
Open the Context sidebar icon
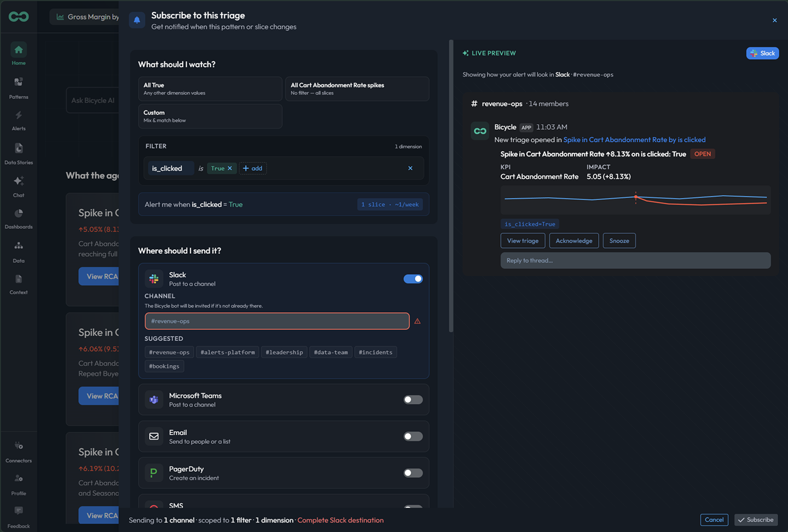(19, 279)
